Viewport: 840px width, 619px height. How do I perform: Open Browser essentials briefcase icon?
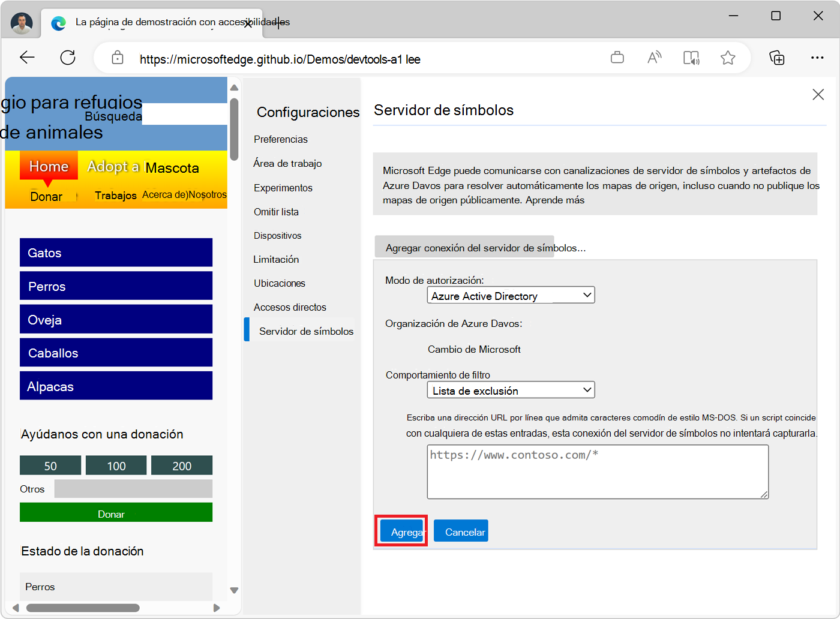617,58
